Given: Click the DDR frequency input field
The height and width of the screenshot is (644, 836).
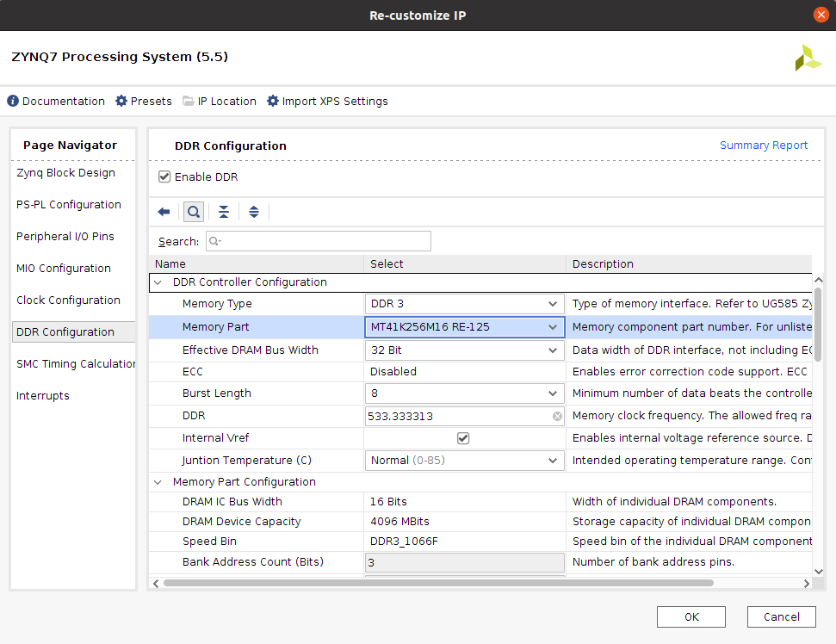Looking at the screenshot, I should coord(464,417).
